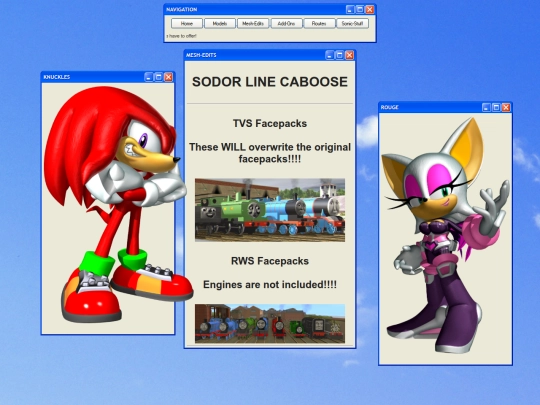Open the Home page button
Screen dimensions: 540x405
coord(187,23)
